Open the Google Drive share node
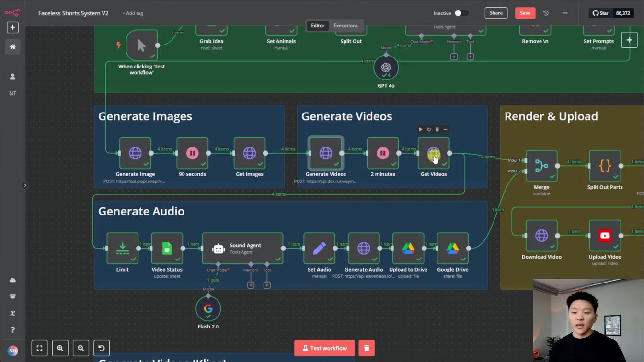Image resolution: width=644 pixels, height=362 pixels. (452, 248)
